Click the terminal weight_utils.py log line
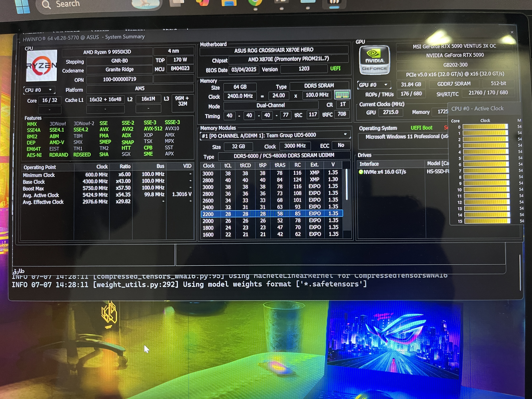Viewport: 532px width, 399px height. [x=189, y=284]
